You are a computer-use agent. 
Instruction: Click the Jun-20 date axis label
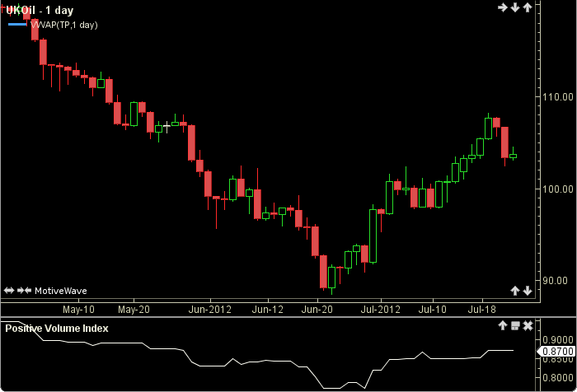[317, 310]
